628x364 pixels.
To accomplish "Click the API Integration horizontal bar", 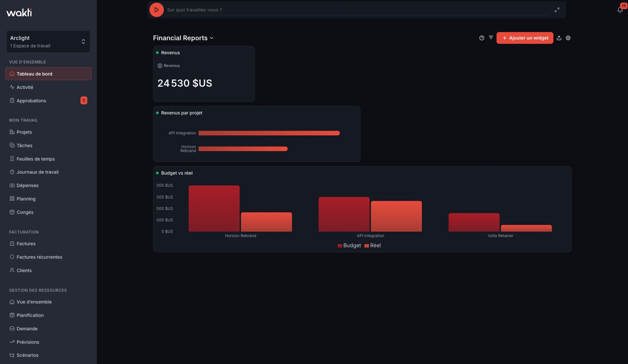I will coord(269,133).
